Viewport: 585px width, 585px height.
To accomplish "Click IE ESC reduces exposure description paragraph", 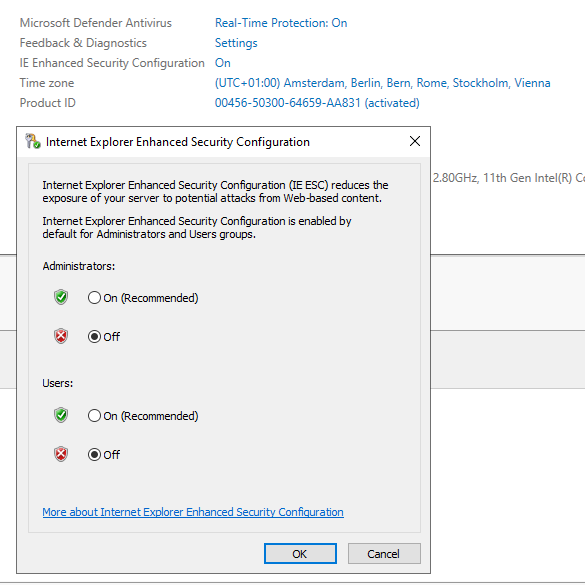I will point(215,191).
